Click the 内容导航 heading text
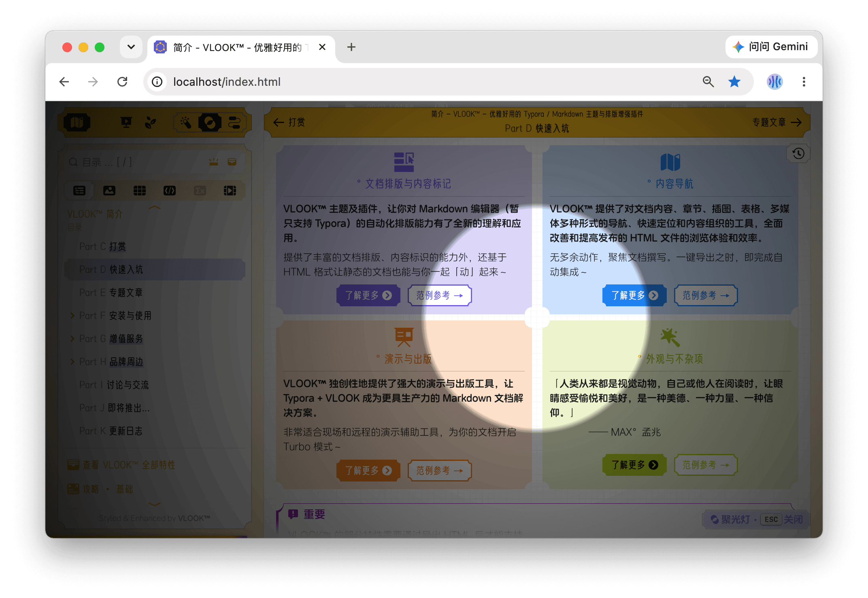 (x=674, y=184)
